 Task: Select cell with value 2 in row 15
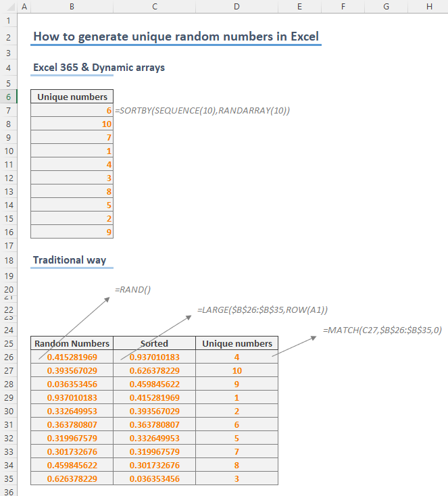(x=72, y=218)
